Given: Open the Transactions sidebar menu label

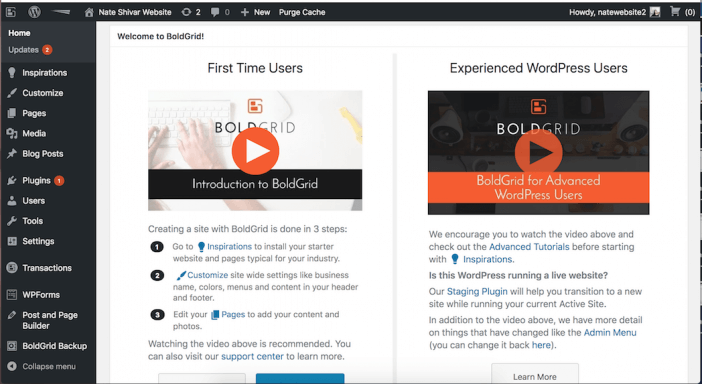Looking at the screenshot, I should [47, 268].
